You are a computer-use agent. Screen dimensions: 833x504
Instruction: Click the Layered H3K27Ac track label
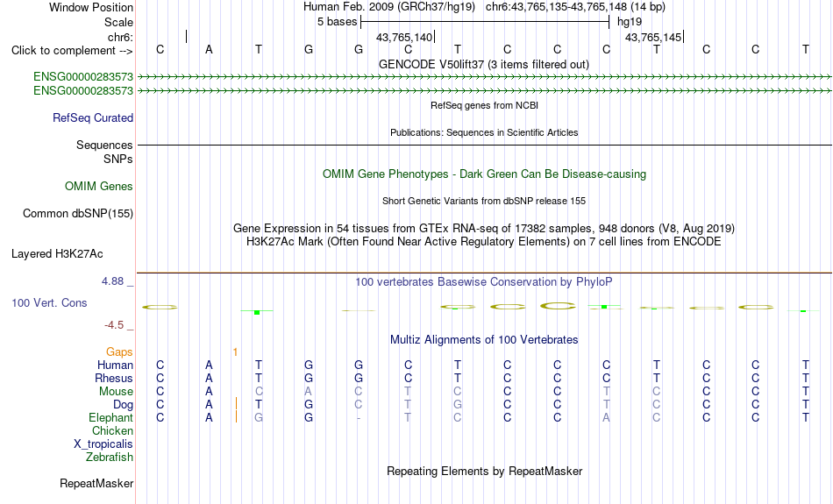(57, 254)
